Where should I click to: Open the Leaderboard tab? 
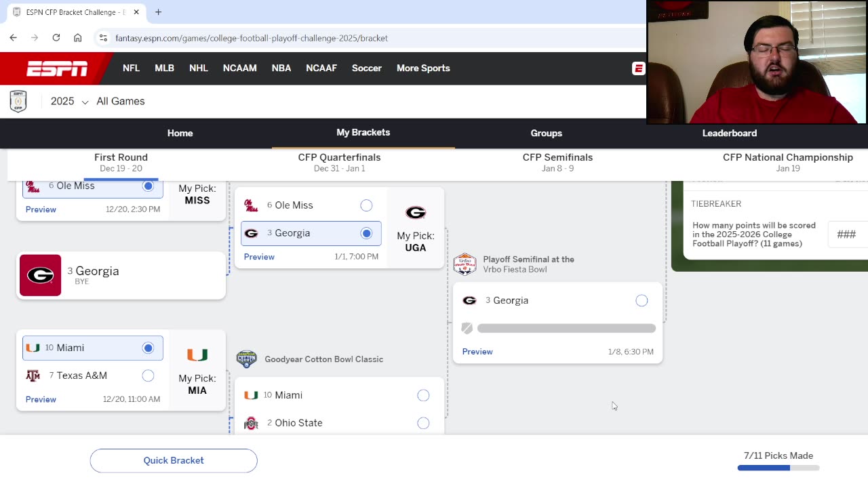[x=730, y=134]
